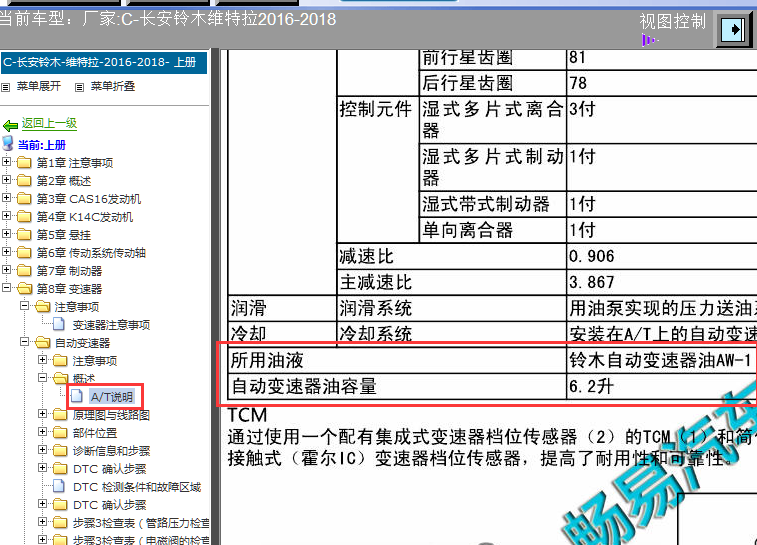Click the 铃木自动变速器油AW-1 table cell
Screen dimensions: 757x545
click(660, 360)
